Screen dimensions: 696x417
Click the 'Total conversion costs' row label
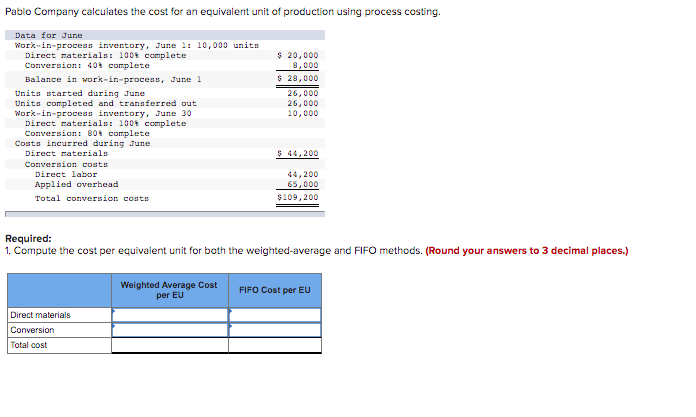(x=92, y=199)
